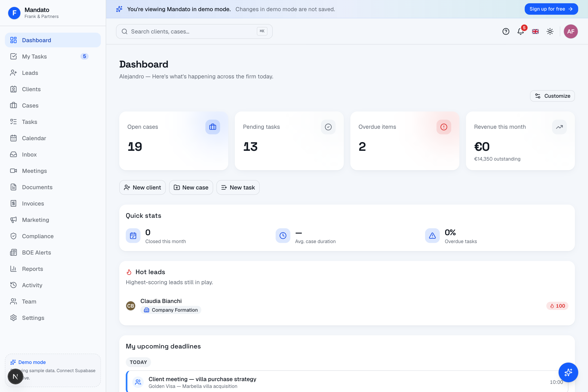Viewport: 588px width, 392px height.
Task: Open Team in sidebar
Action: point(53,301)
